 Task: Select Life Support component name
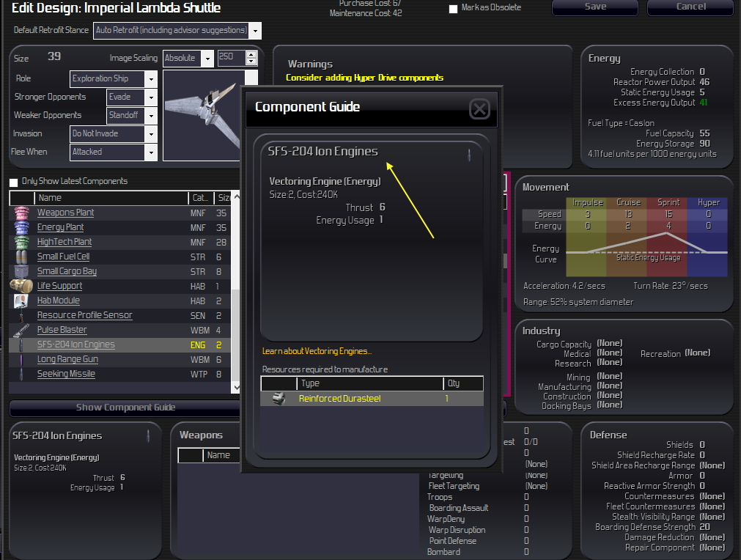point(59,286)
